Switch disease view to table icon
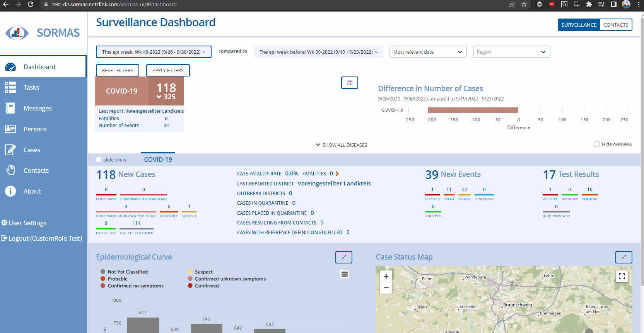 350,83
